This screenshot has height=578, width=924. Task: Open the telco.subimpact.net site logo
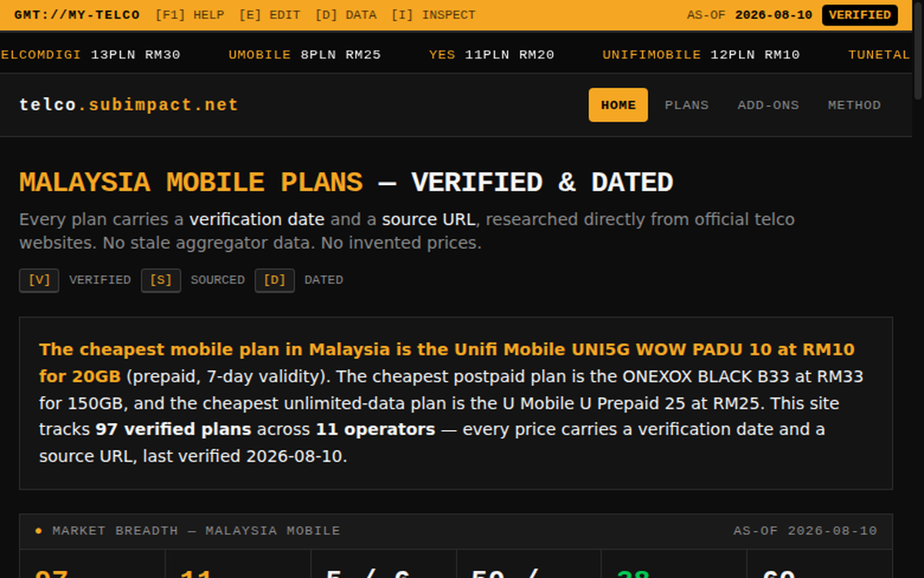click(129, 105)
